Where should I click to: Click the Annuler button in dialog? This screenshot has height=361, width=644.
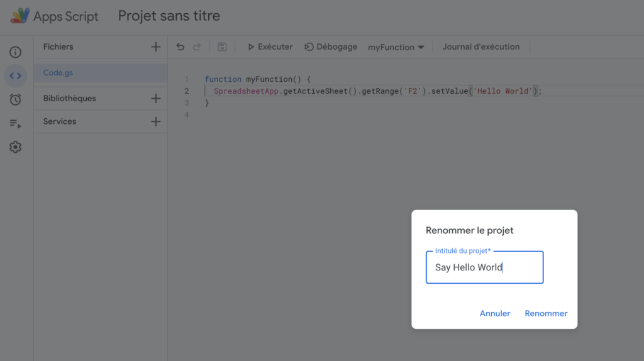click(x=494, y=313)
